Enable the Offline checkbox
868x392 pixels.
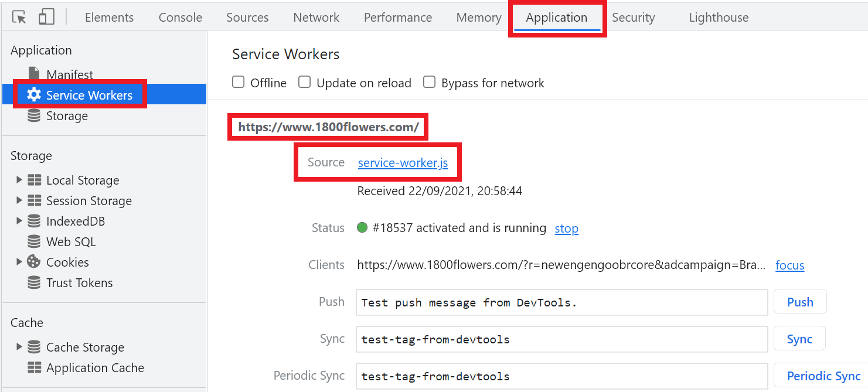click(239, 82)
